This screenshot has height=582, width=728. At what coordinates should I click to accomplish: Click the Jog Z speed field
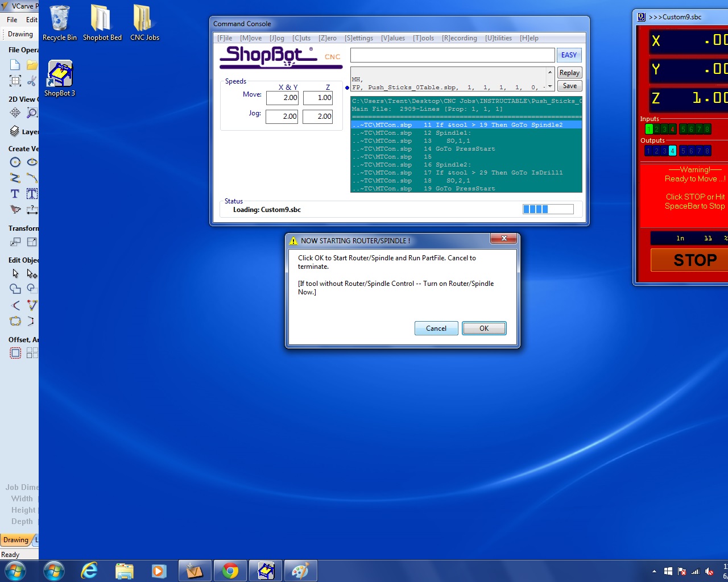[318, 117]
